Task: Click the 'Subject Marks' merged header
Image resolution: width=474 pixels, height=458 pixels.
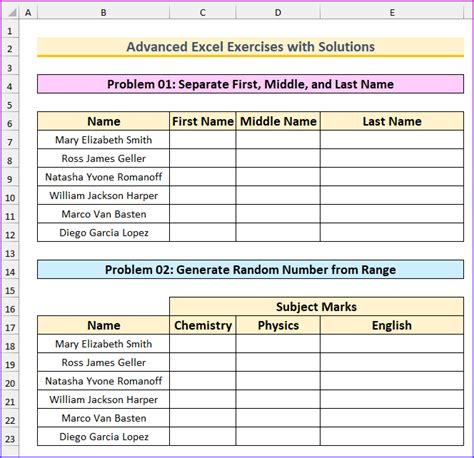Action: tap(316, 306)
